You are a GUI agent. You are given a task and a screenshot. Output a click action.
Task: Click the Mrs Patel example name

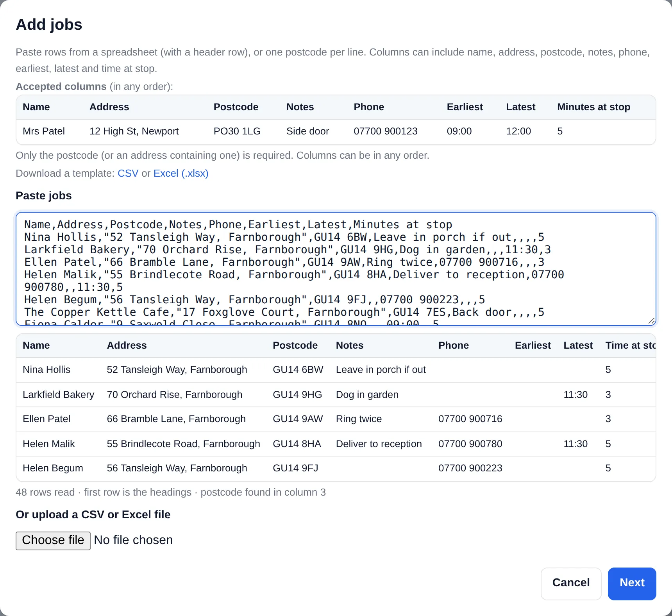point(44,131)
